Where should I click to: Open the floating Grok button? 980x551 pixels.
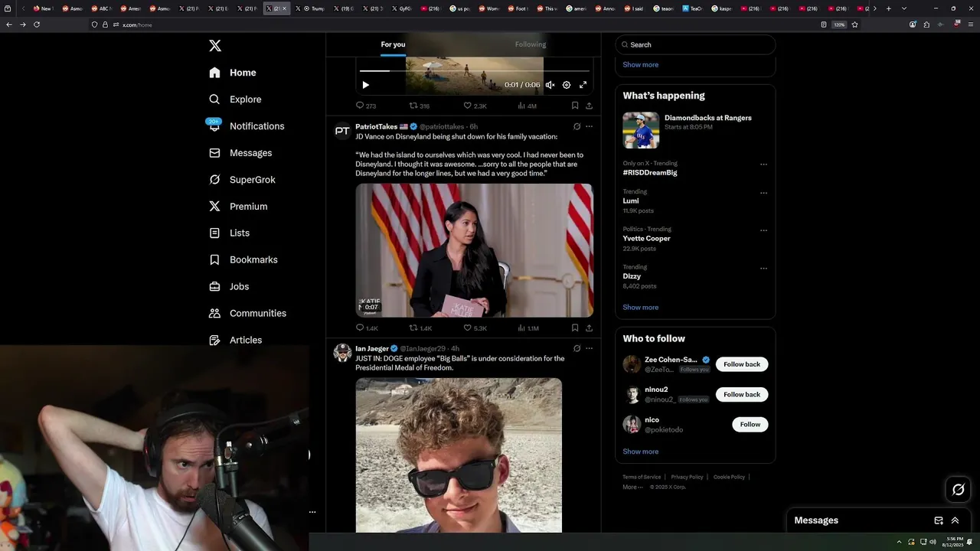pyautogui.click(x=958, y=490)
